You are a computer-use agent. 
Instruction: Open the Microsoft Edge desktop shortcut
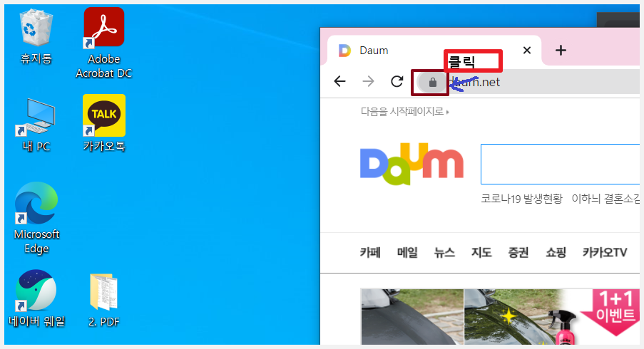(x=36, y=218)
